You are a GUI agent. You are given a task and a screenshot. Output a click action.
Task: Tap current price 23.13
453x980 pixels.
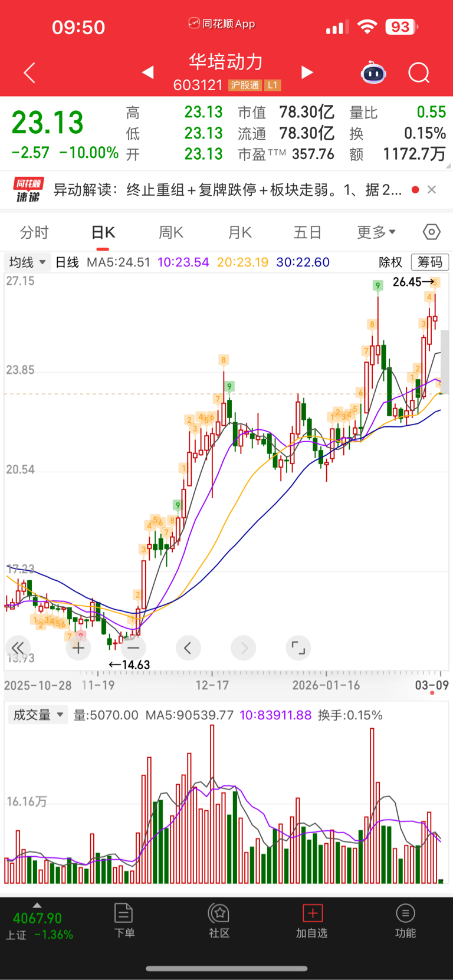tap(48, 122)
